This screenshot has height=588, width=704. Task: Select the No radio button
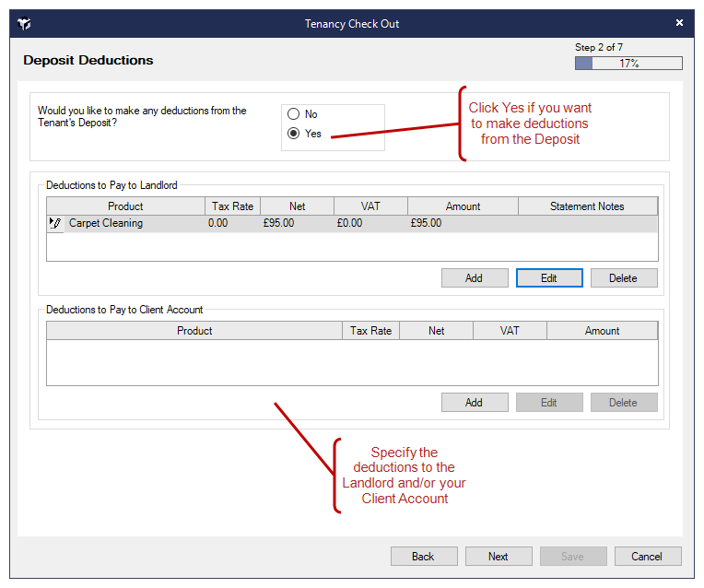pyautogui.click(x=294, y=114)
